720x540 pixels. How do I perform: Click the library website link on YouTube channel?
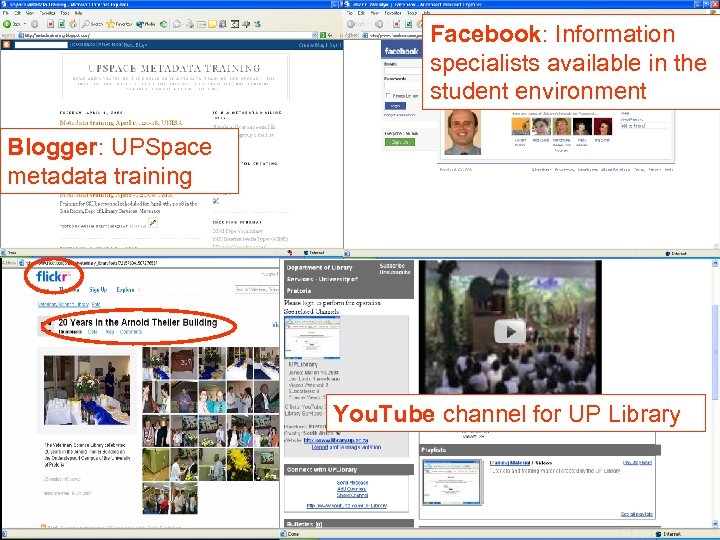tap(336, 440)
